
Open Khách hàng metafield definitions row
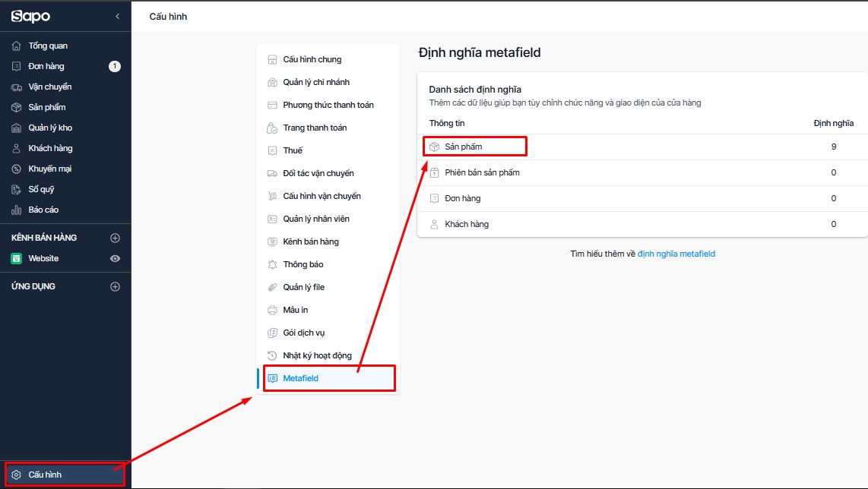[642, 224]
